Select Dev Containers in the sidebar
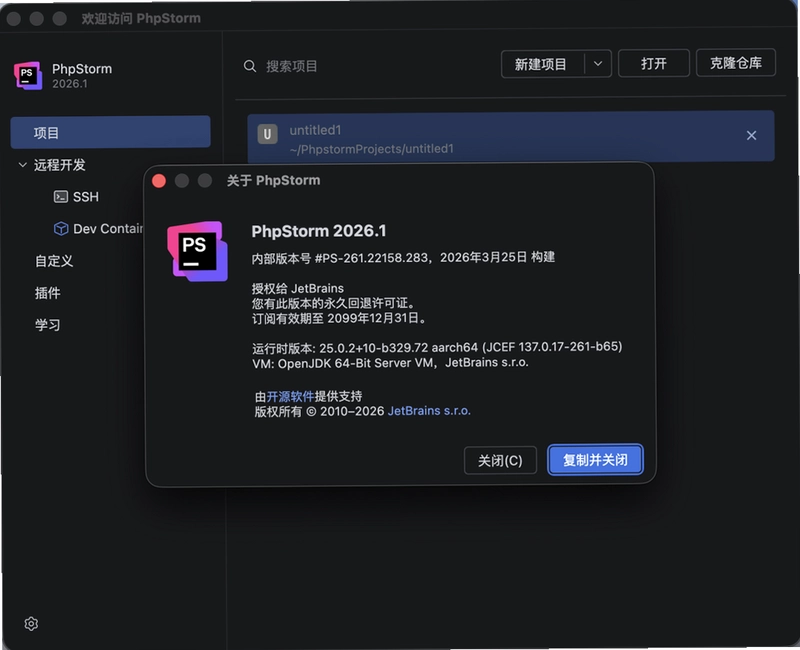The image size is (800, 650). [x=98, y=229]
